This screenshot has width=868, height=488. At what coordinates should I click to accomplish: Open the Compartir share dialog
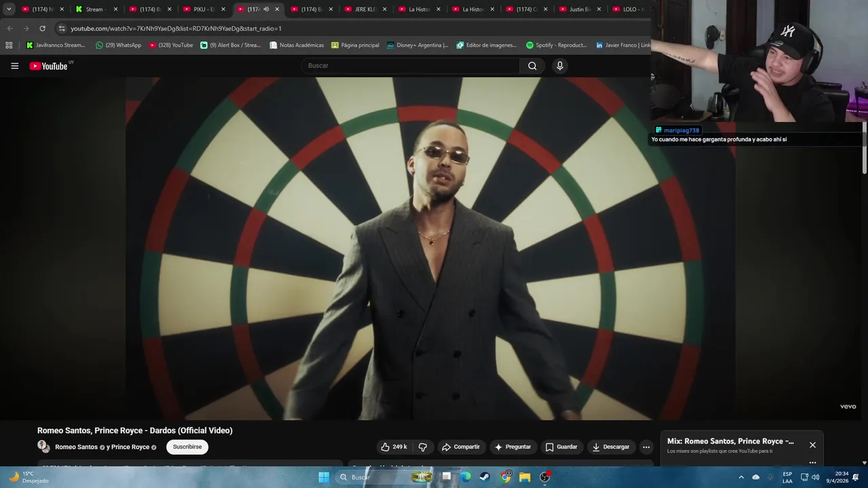coord(460,447)
